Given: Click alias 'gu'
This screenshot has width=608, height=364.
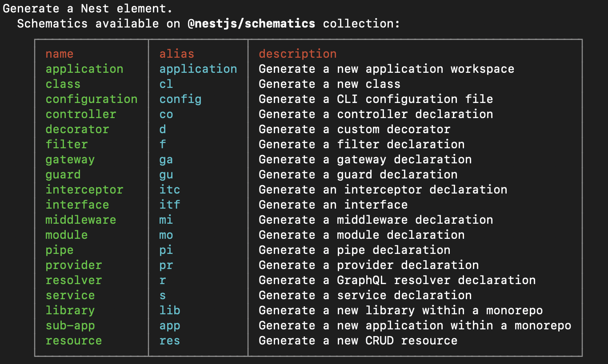Looking at the screenshot, I should coord(166,175).
